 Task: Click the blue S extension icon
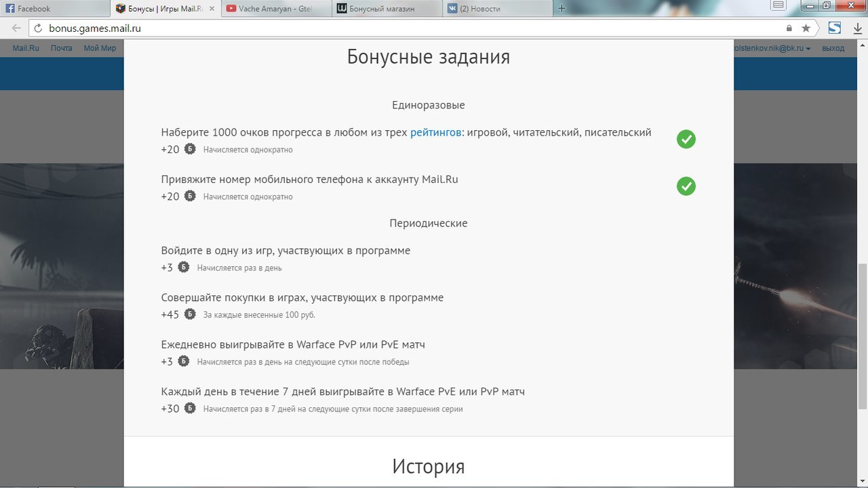tap(835, 28)
